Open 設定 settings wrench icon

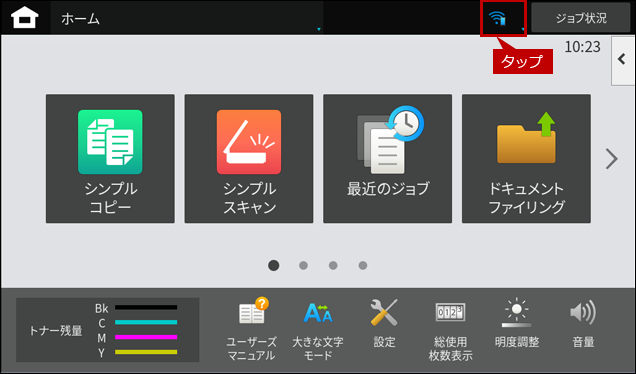tap(384, 323)
